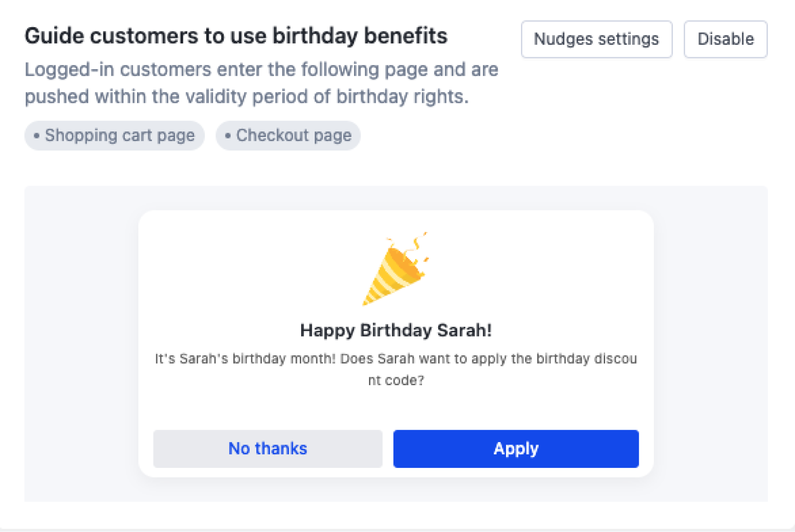Open Nudges settings
795x532 pixels.
pyautogui.click(x=596, y=39)
